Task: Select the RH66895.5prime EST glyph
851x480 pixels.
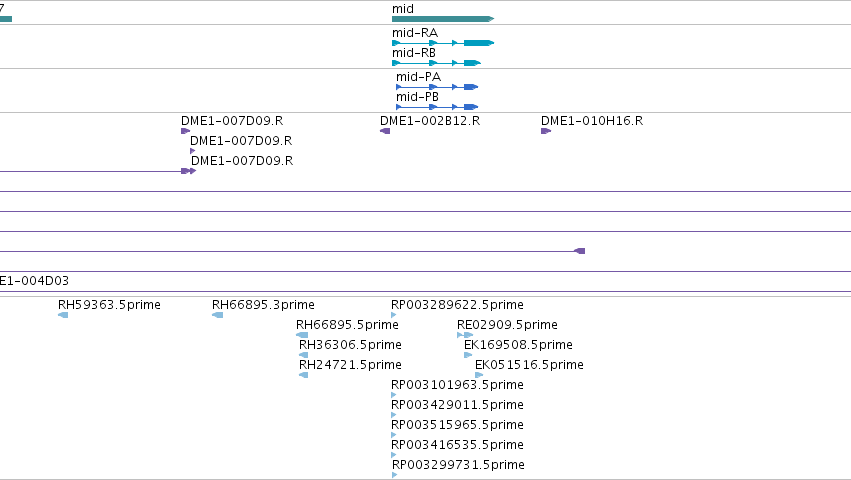Action: pyautogui.click(x=302, y=335)
